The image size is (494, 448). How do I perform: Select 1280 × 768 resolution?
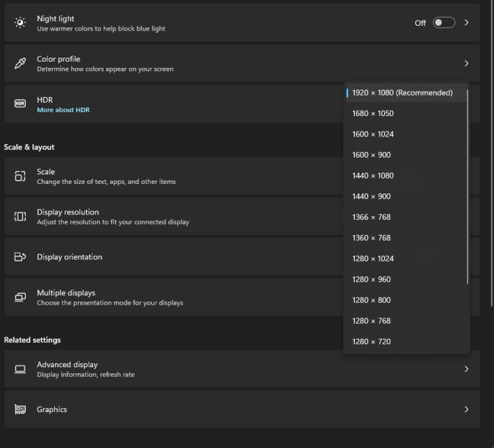406,320
